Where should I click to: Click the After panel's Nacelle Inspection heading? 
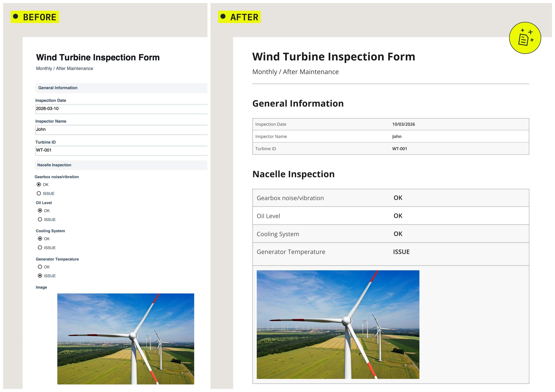pos(293,174)
